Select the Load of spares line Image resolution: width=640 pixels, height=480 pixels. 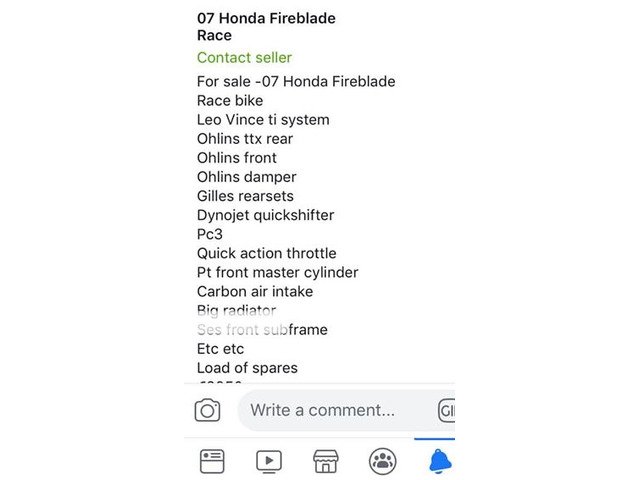click(x=247, y=368)
